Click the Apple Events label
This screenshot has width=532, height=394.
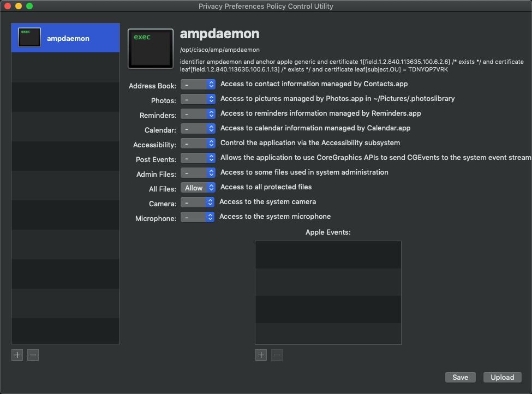point(328,232)
